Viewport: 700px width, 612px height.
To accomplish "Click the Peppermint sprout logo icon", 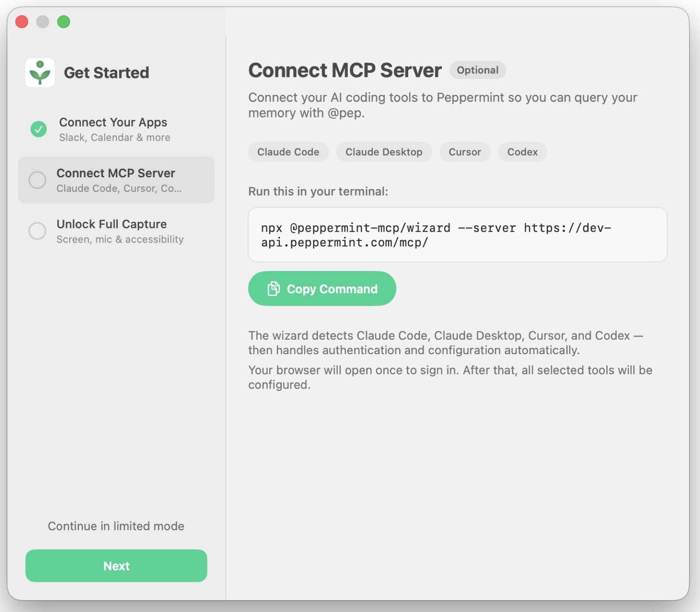I will coord(40,73).
